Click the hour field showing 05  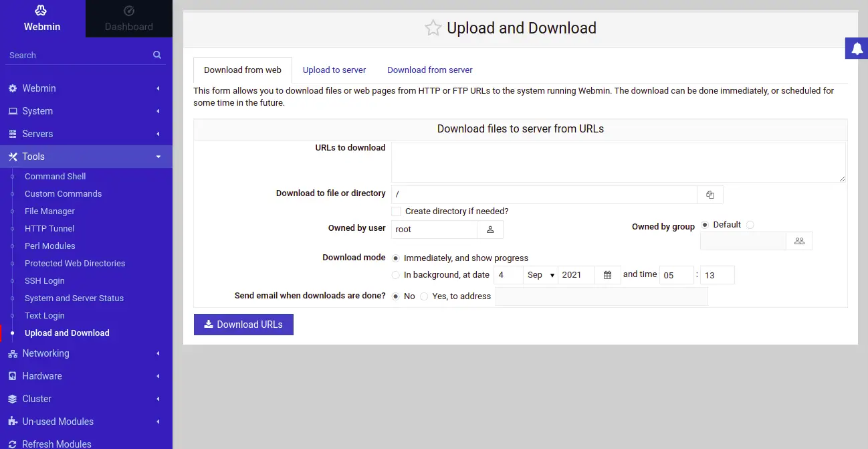[677, 275]
